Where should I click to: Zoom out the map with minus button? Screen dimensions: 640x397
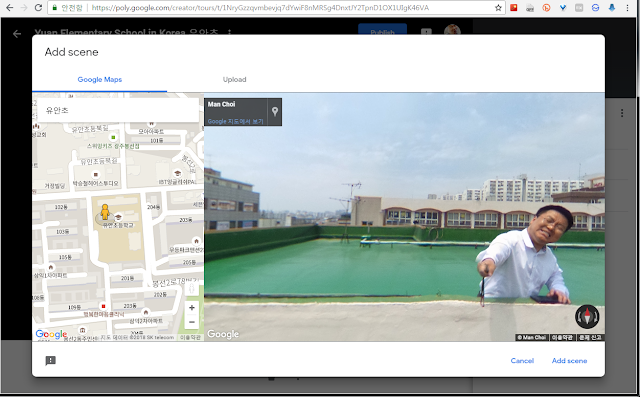click(192, 322)
